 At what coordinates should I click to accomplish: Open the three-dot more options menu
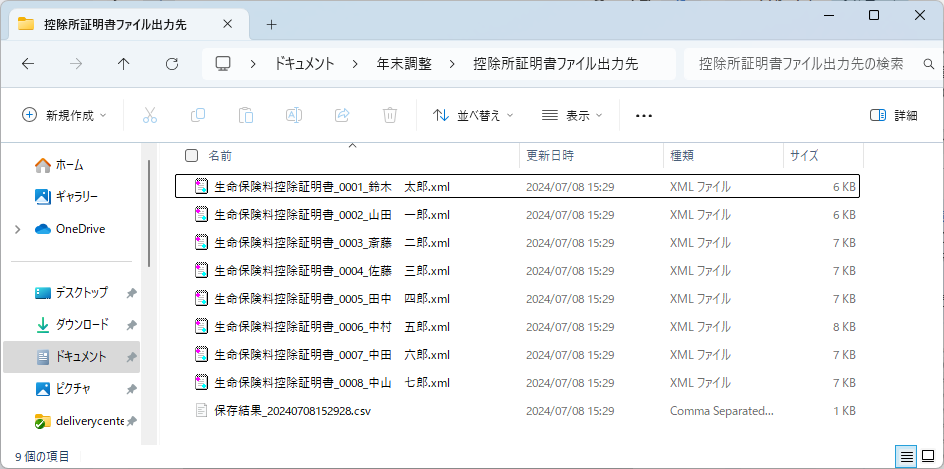(x=644, y=115)
